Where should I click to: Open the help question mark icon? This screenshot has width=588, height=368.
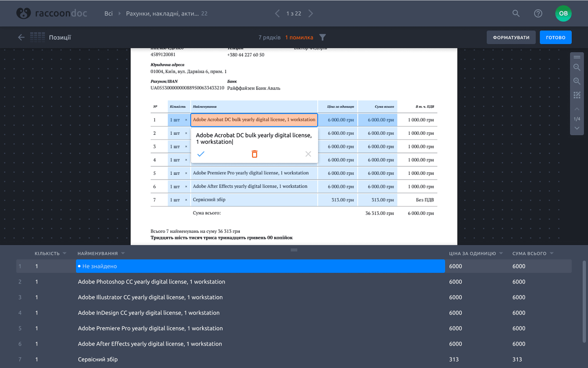pyautogui.click(x=538, y=13)
